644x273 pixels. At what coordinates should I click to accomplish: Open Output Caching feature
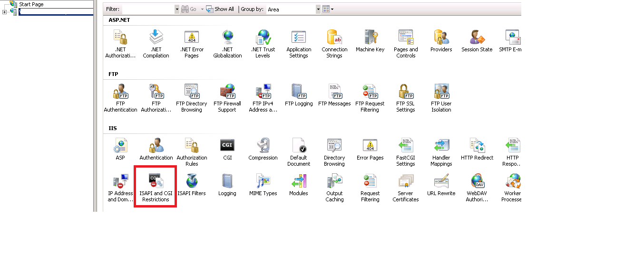[334, 187]
